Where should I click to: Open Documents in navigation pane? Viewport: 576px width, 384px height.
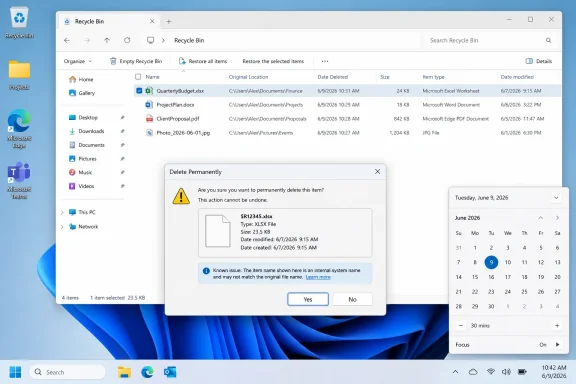[x=87, y=145]
